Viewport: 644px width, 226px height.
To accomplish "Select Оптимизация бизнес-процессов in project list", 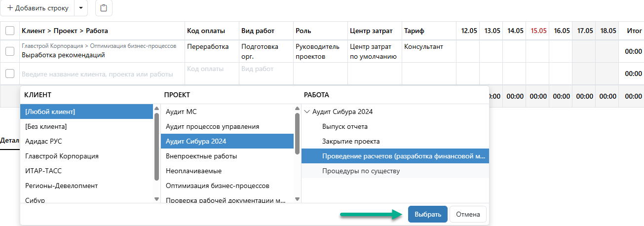I will click(227, 186).
